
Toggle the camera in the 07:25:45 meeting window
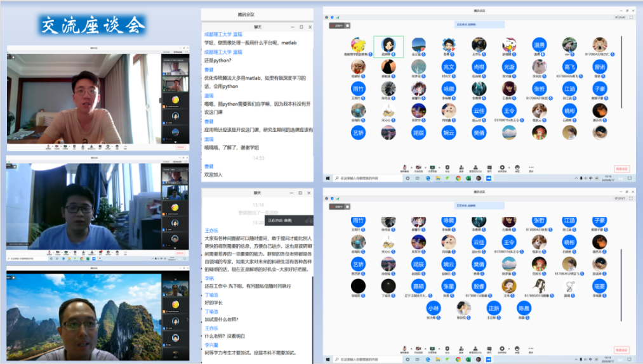(x=418, y=168)
